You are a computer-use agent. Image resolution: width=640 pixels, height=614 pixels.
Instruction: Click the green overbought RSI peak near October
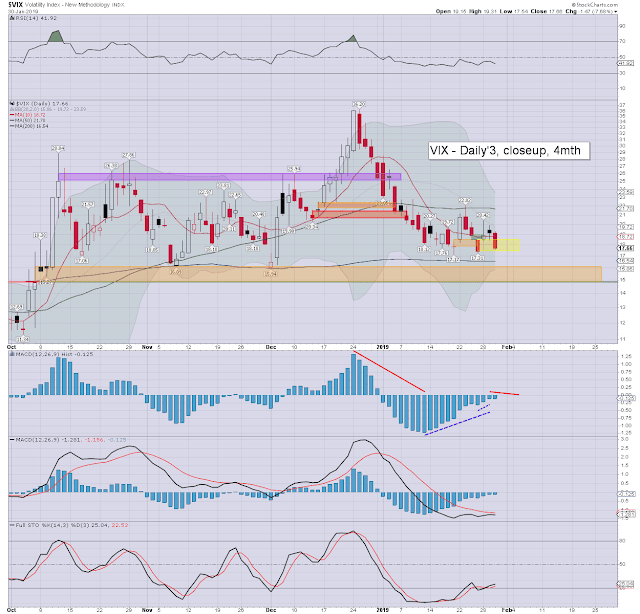pos(56,37)
